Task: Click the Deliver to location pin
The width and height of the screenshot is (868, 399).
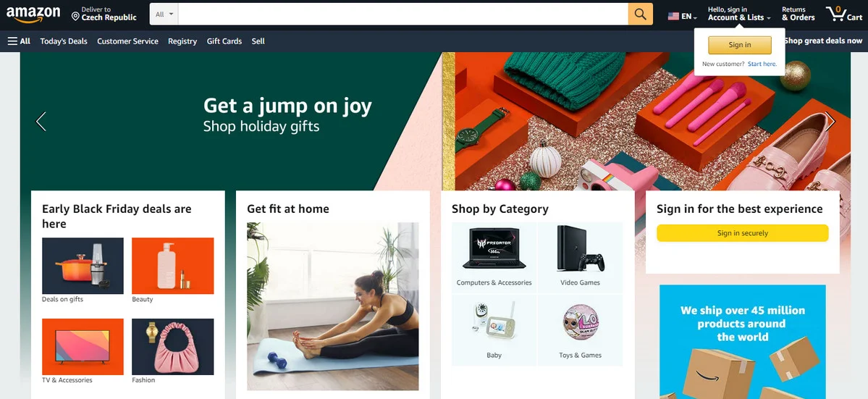Action: click(x=75, y=17)
